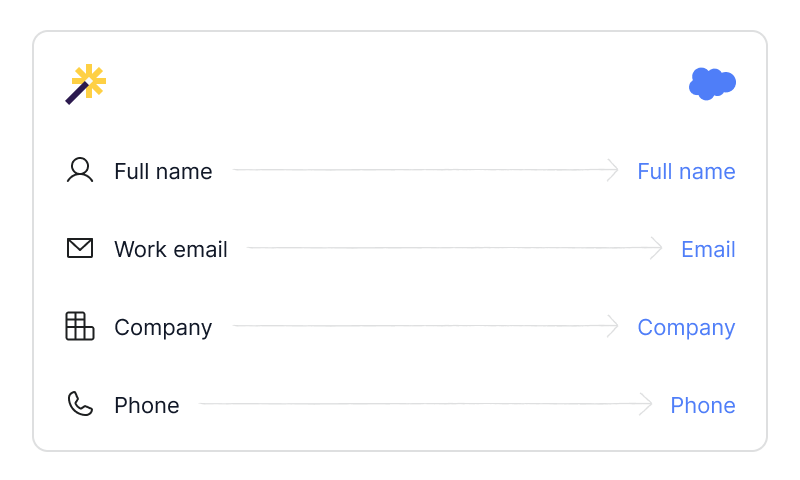
Task: Click the arrowhead pointing to blue Email
Action: [656, 248]
